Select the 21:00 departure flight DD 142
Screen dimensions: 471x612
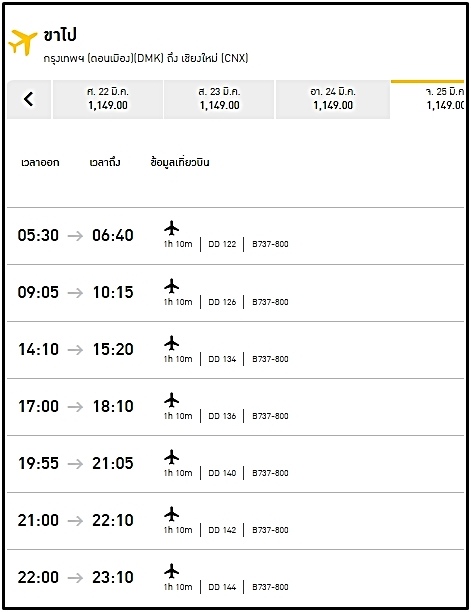coord(235,521)
